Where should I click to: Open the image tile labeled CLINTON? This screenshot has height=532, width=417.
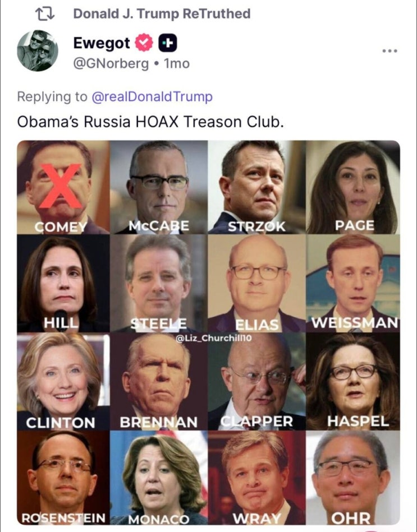pyautogui.click(x=63, y=381)
